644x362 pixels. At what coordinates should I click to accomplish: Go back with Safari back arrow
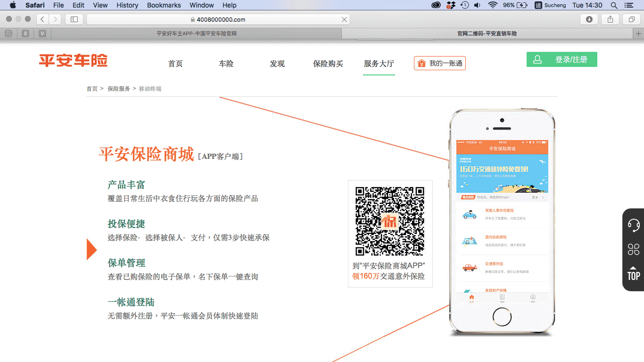coord(42,19)
